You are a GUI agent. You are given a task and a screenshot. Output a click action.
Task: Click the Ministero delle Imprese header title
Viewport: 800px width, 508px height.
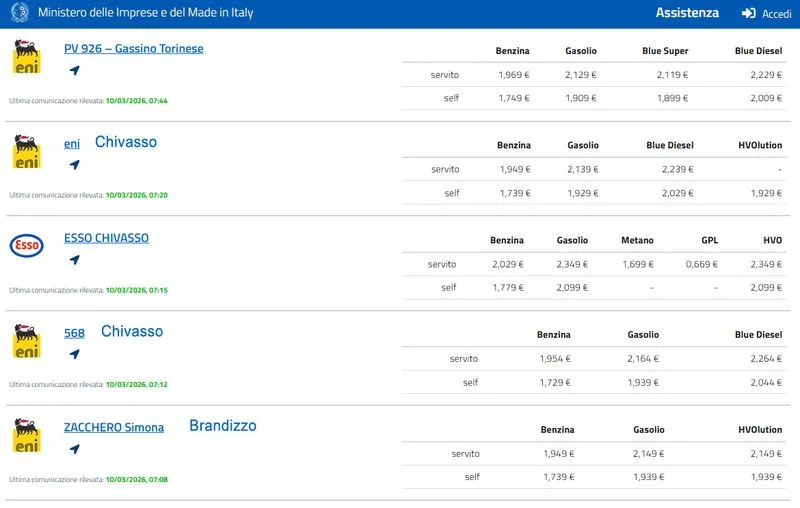point(145,13)
